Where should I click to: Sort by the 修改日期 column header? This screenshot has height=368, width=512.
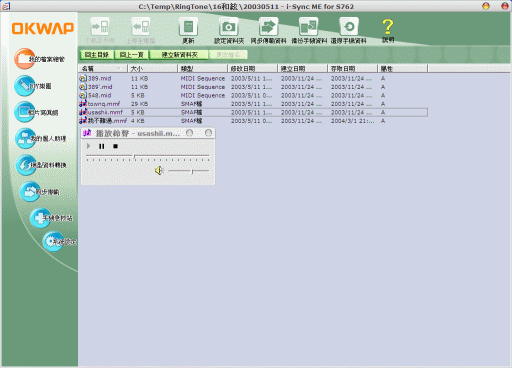click(x=253, y=69)
